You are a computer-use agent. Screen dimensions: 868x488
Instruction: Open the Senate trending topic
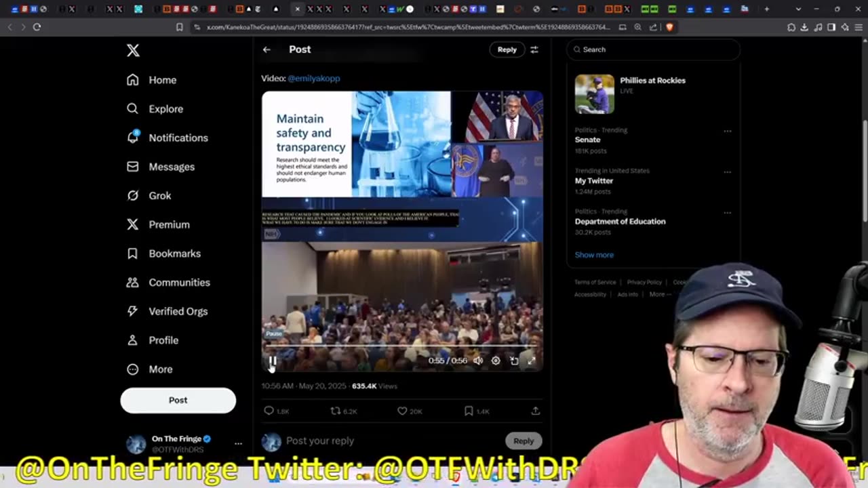[587, 140]
